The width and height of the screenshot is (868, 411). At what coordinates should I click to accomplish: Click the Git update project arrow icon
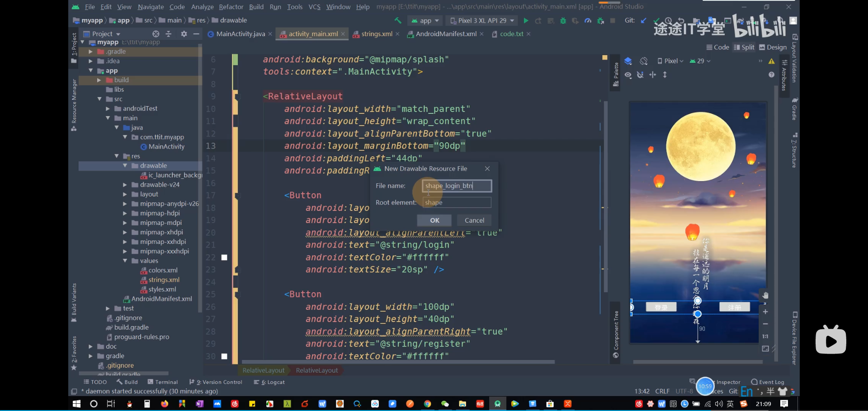point(643,21)
